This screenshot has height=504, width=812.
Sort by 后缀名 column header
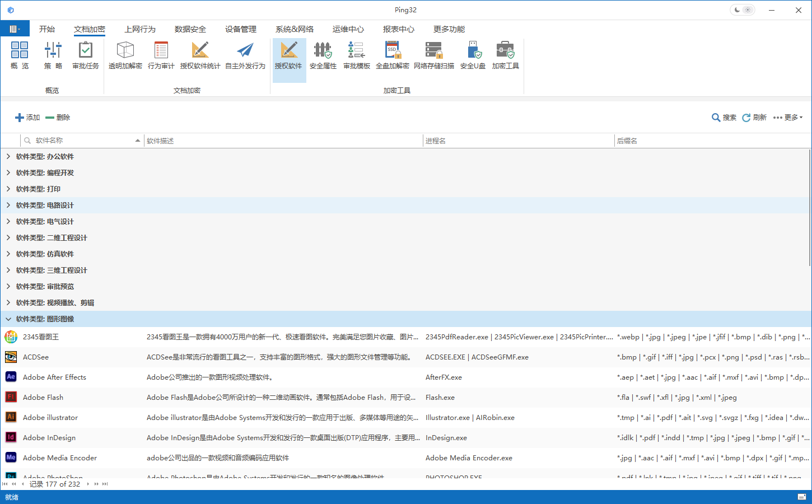pos(712,141)
